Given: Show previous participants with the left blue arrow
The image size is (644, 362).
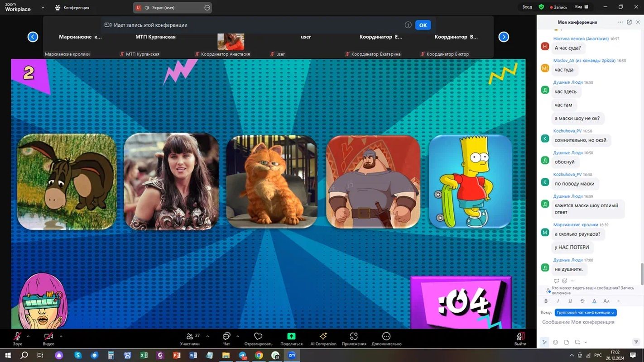Looking at the screenshot, I should (33, 37).
